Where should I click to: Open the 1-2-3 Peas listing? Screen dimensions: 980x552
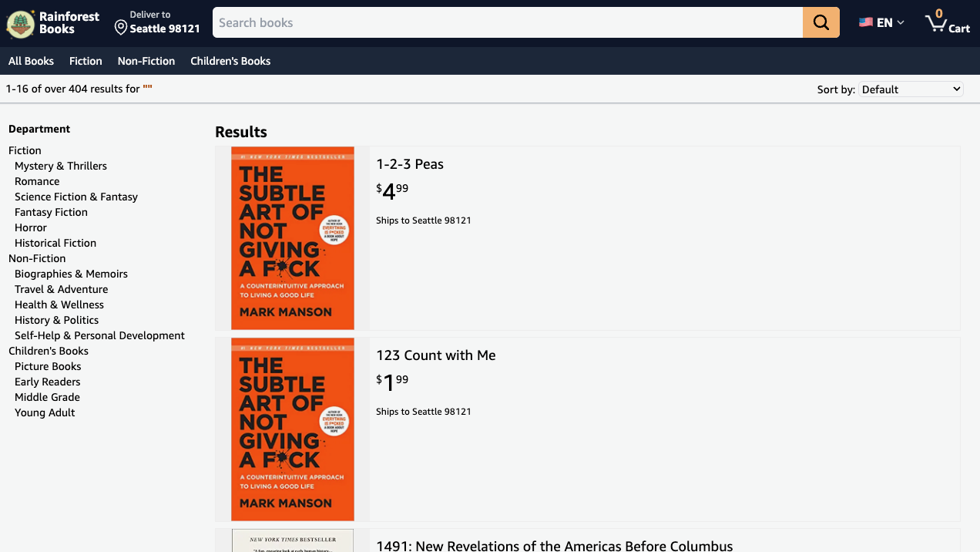pyautogui.click(x=409, y=163)
